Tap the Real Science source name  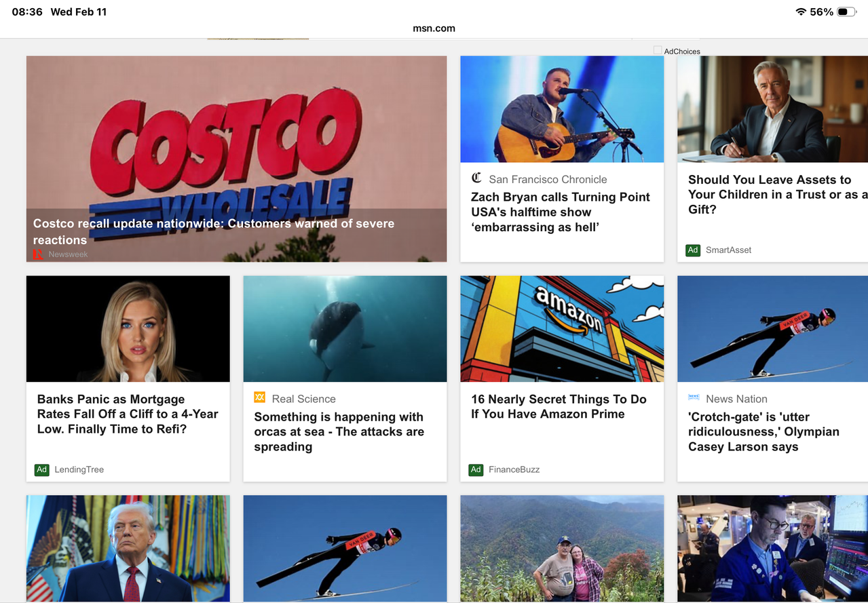click(x=303, y=399)
